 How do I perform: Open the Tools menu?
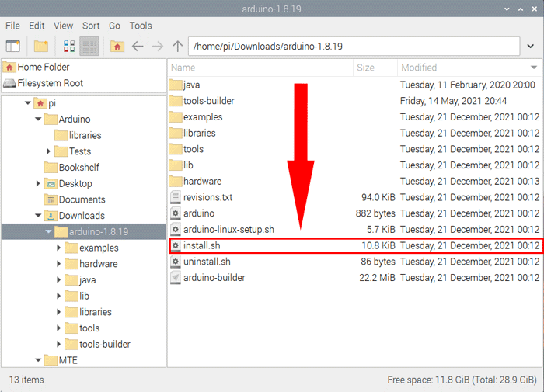pyautogui.click(x=141, y=26)
